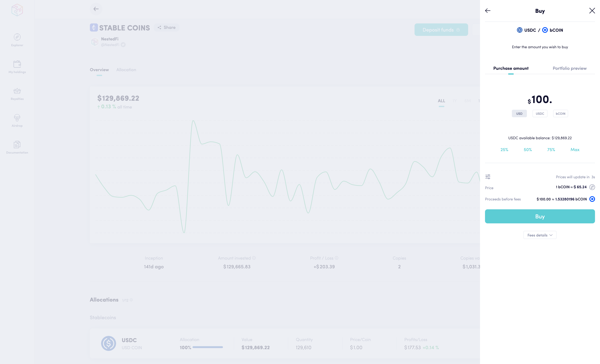
Task: Click the $100. amount input field
Action: 540,100
